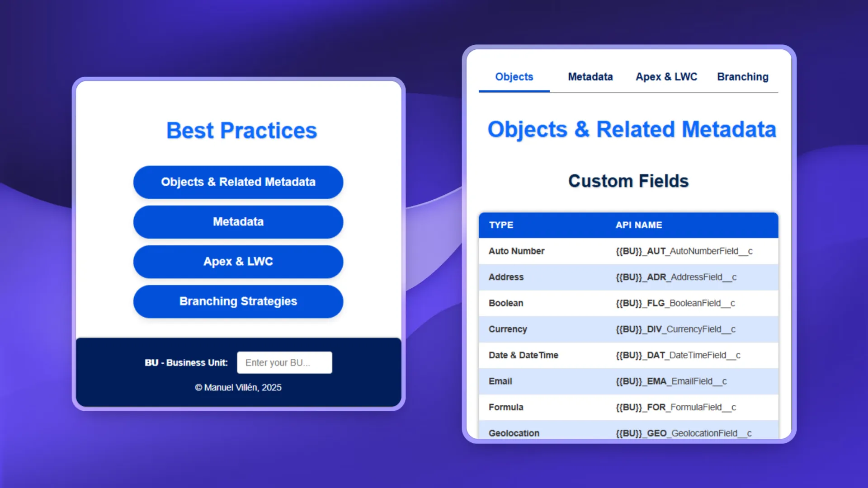868x488 pixels.
Task: Go to Branching Strategies
Action: [238, 301]
